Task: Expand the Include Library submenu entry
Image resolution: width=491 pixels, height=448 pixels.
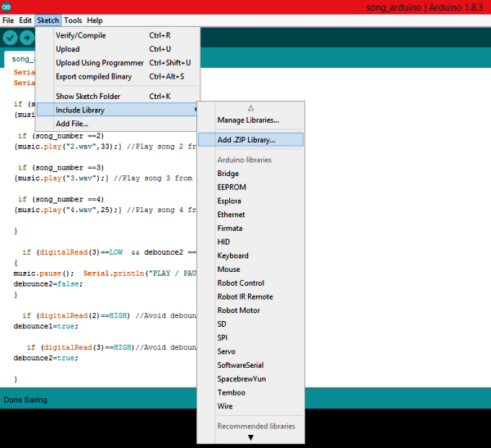Action: click(x=117, y=110)
